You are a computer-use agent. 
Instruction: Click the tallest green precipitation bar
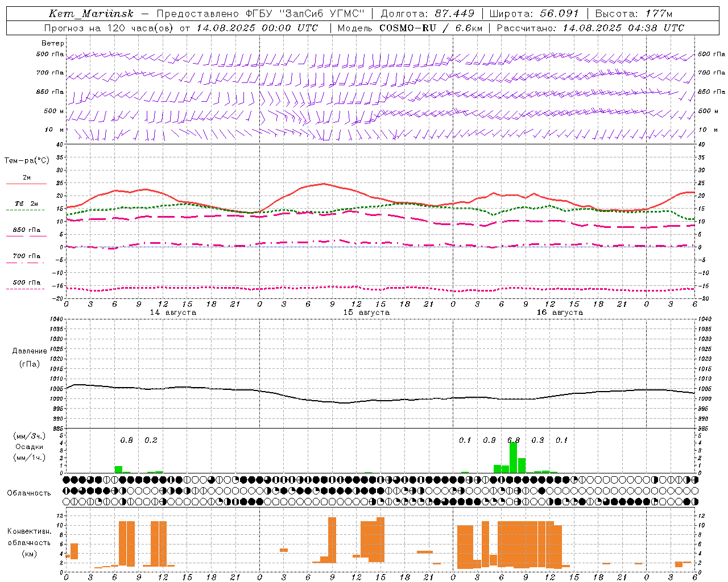[514, 457]
